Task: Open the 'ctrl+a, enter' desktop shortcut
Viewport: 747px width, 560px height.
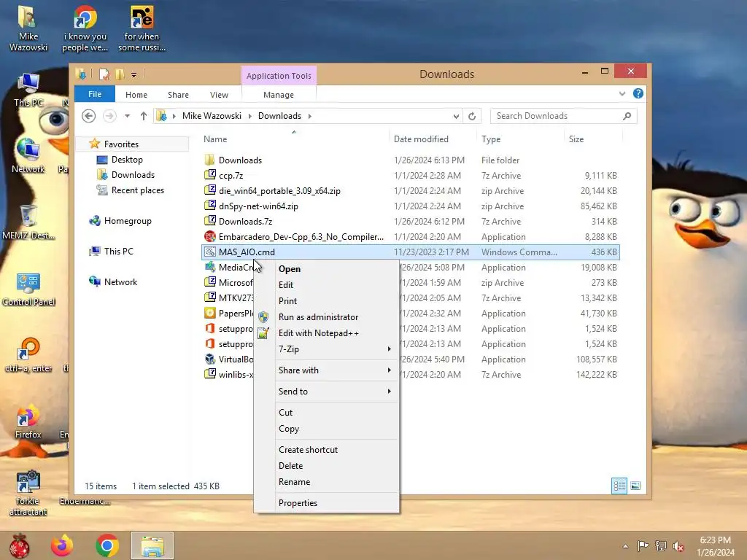Action: (x=28, y=355)
